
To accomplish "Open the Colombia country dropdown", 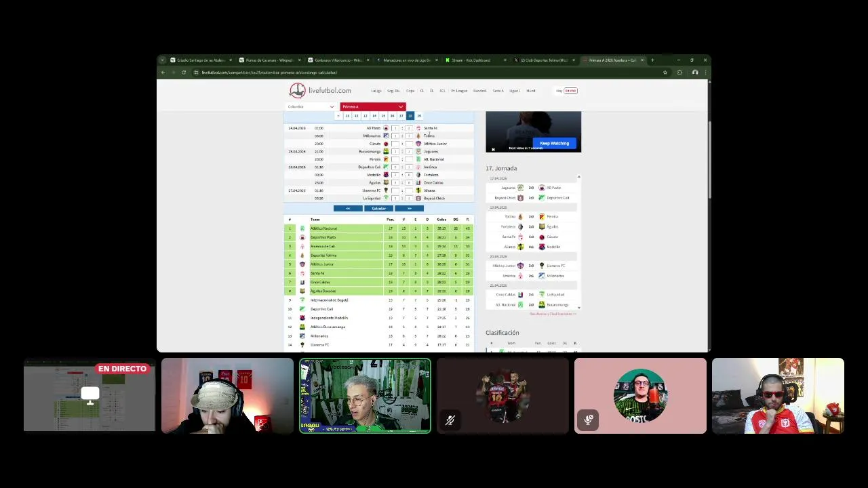I will coord(311,106).
